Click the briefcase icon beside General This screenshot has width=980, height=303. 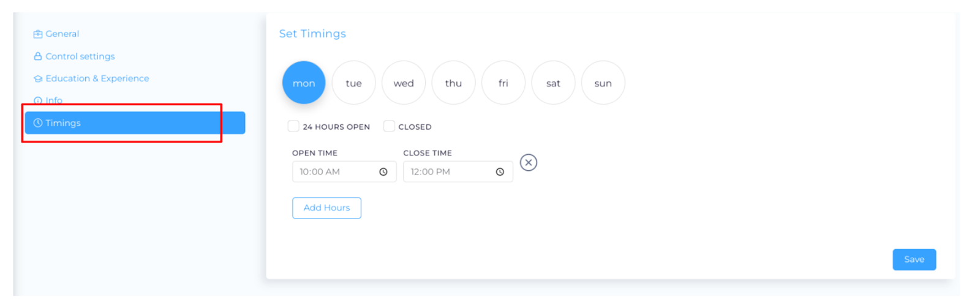point(38,34)
